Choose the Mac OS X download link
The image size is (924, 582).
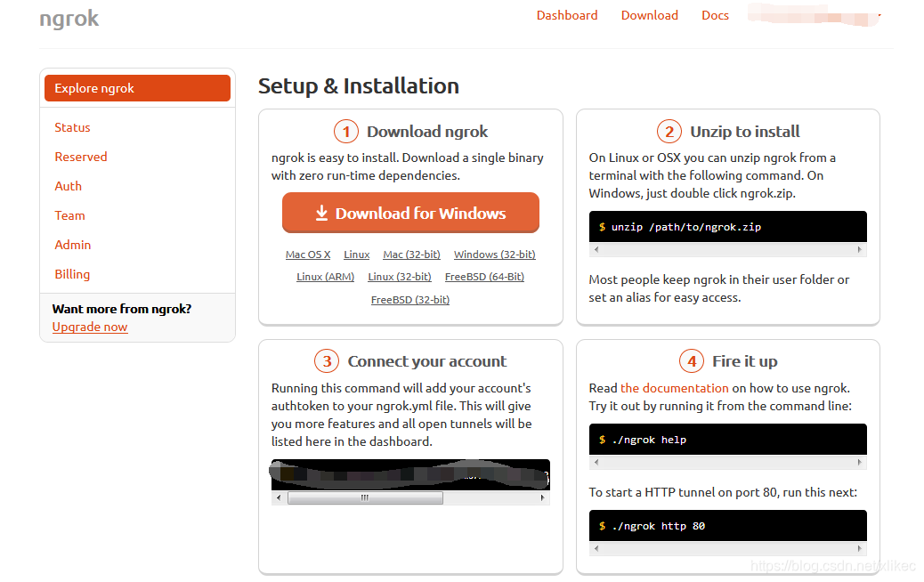click(x=308, y=255)
